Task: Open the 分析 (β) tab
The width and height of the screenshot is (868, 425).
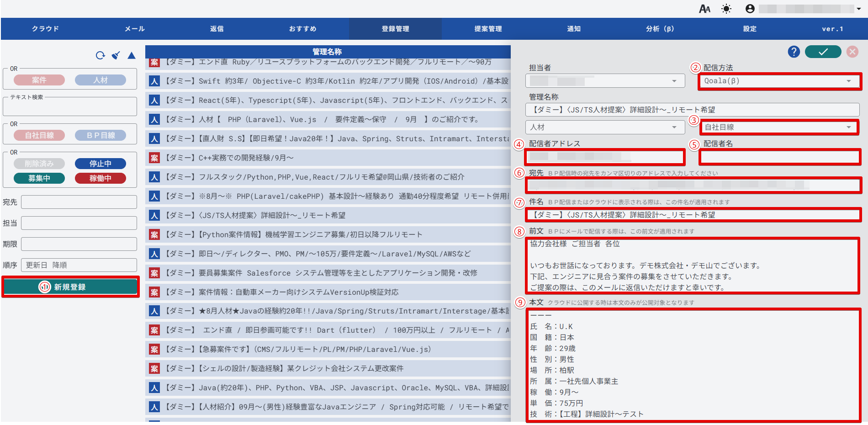Action: coord(660,29)
